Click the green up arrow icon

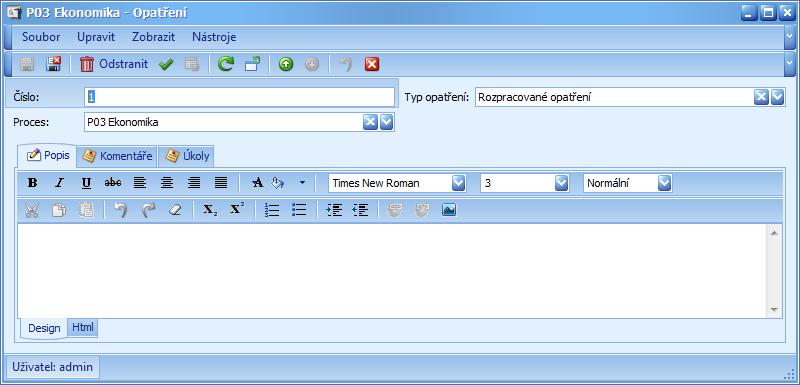coord(286,65)
